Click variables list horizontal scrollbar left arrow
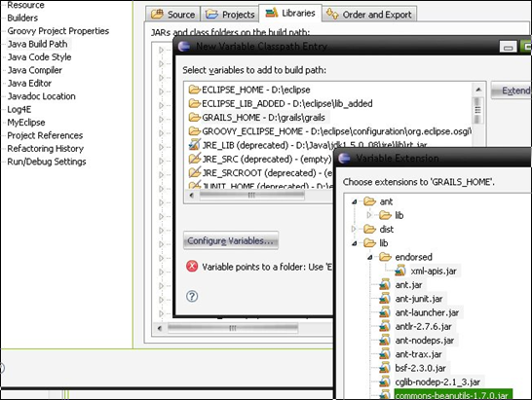This screenshot has width=532, height=400. point(192,196)
